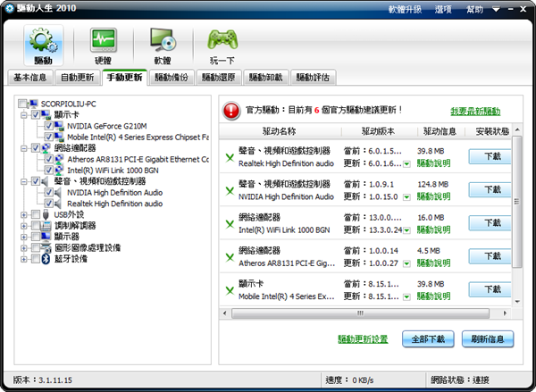Image resolution: width=536 pixels, height=392 pixels.
Task: Expand the USB外設 tree node
Action: coord(23,214)
